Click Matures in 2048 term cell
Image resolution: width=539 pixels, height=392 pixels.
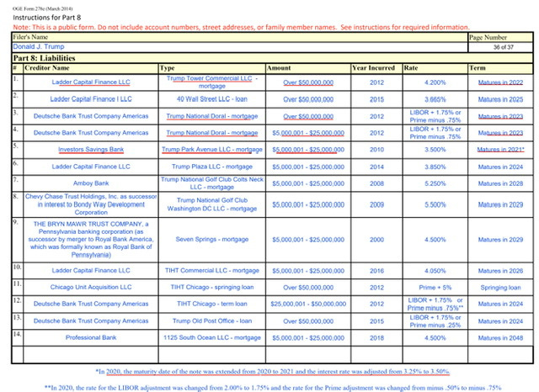point(500,338)
